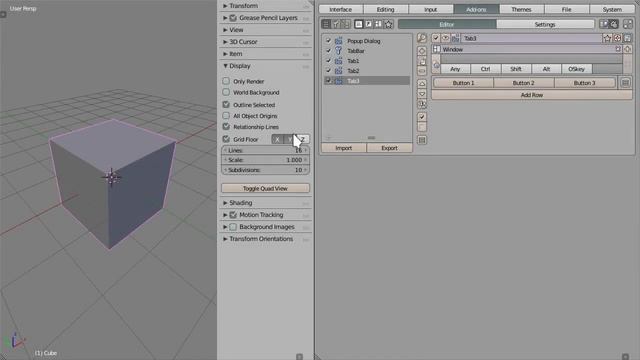Click the panel type icon before the Tab3 name
The height and width of the screenshot is (360, 640).
coord(455,38)
